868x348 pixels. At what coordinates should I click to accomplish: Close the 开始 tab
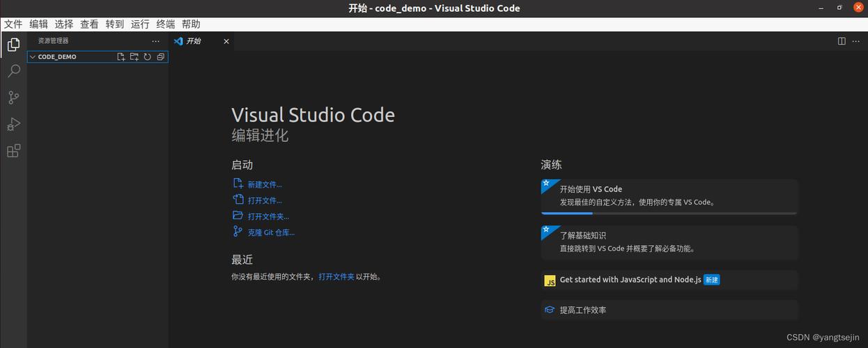(x=226, y=41)
